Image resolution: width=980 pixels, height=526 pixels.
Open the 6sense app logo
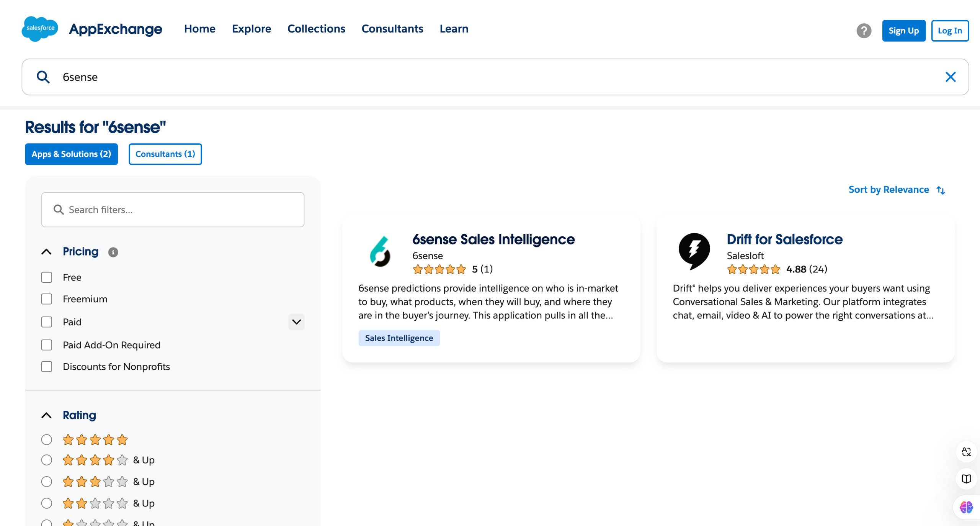pyautogui.click(x=380, y=251)
